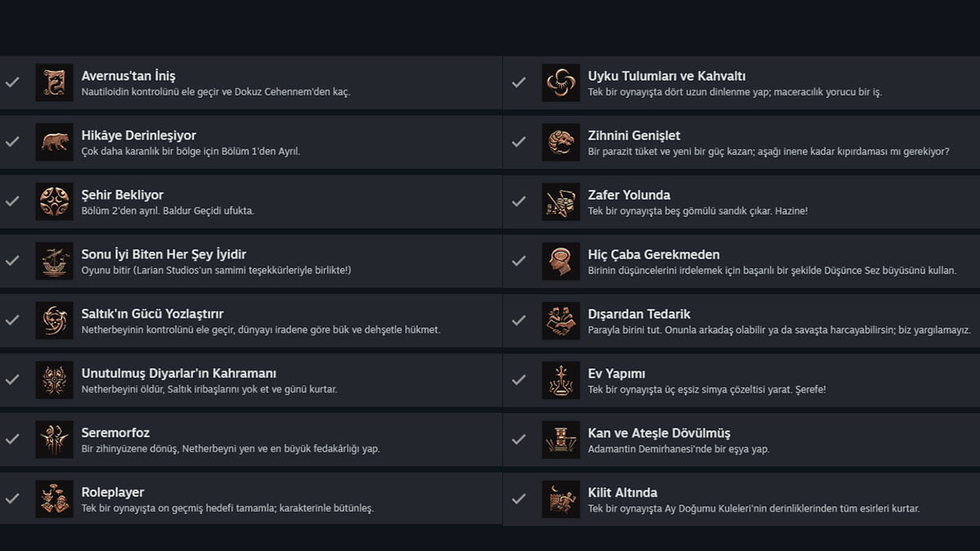Select the Şehir Bekliyor achievement icon
Image resolution: width=980 pixels, height=551 pixels.
pyautogui.click(x=54, y=202)
